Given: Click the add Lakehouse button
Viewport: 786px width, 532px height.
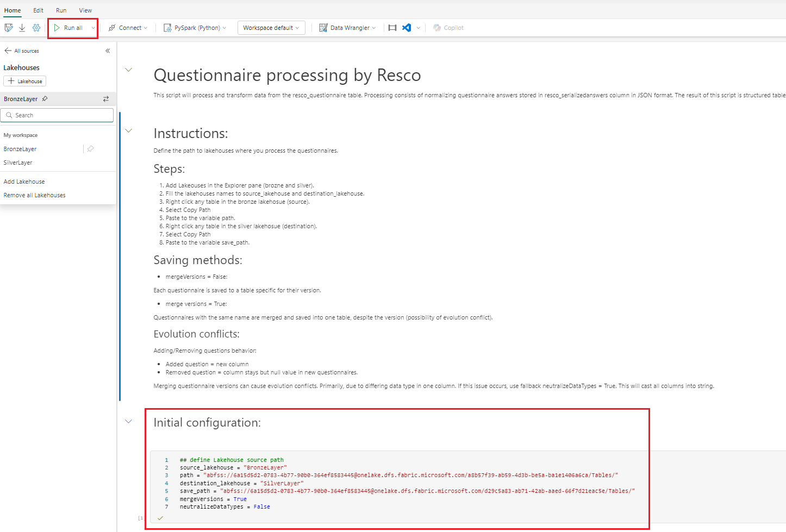Looking at the screenshot, I should click(x=25, y=81).
